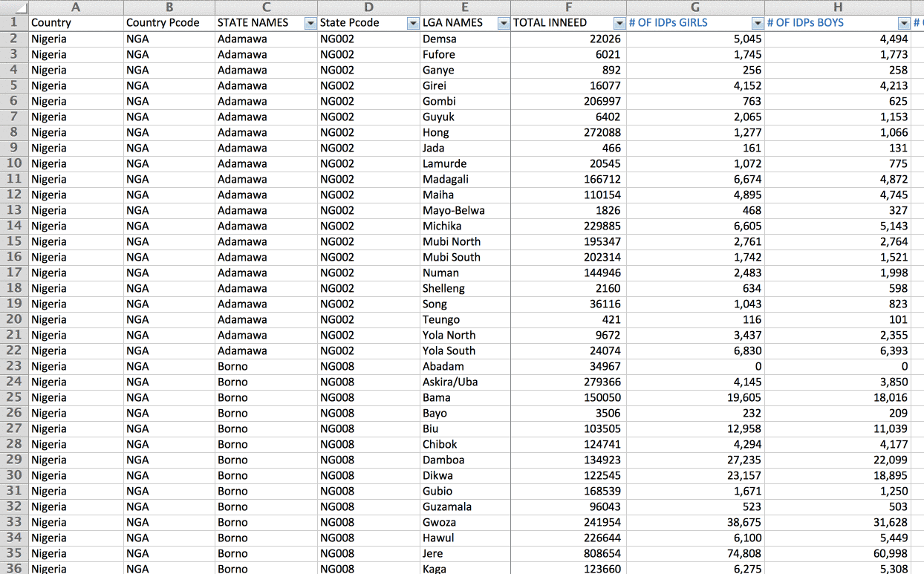Image resolution: width=924 pixels, height=574 pixels.
Task: Select the Demsa LGA cell
Action: pyautogui.click(x=465, y=39)
